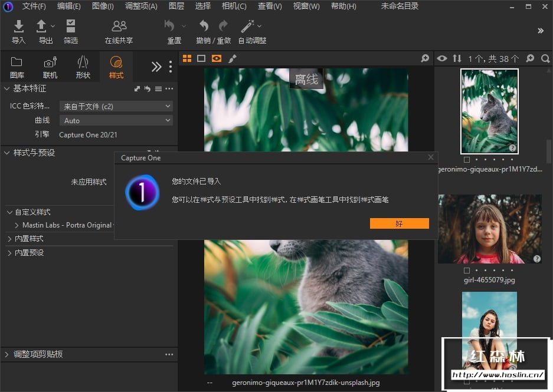The height and width of the screenshot is (392, 553).
Task: Close the Capture One dialog
Action: click(431, 157)
